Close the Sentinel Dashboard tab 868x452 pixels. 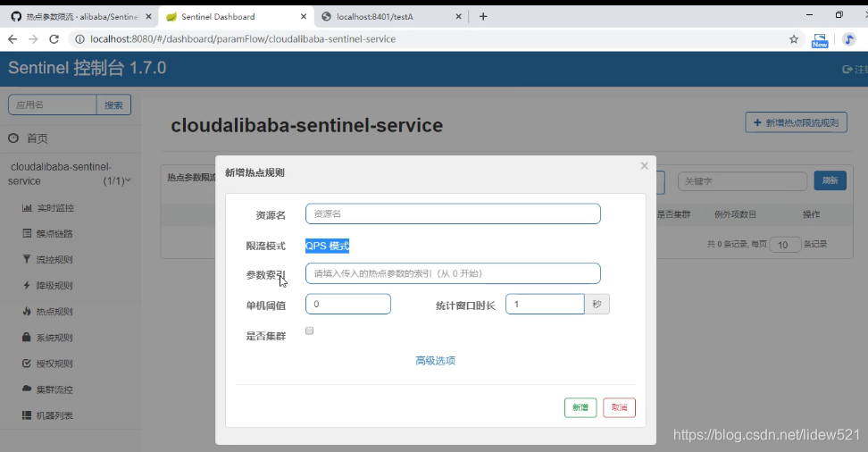tap(304, 17)
